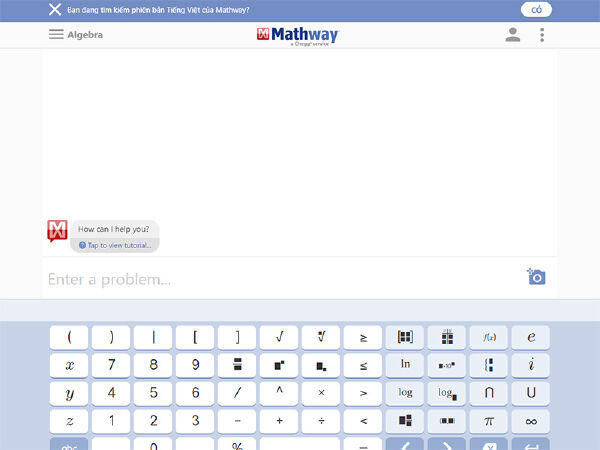The height and width of the screenshot is (450, 600).
Task: Insert less than or equal sign
Action: click(x=363, y=365)
